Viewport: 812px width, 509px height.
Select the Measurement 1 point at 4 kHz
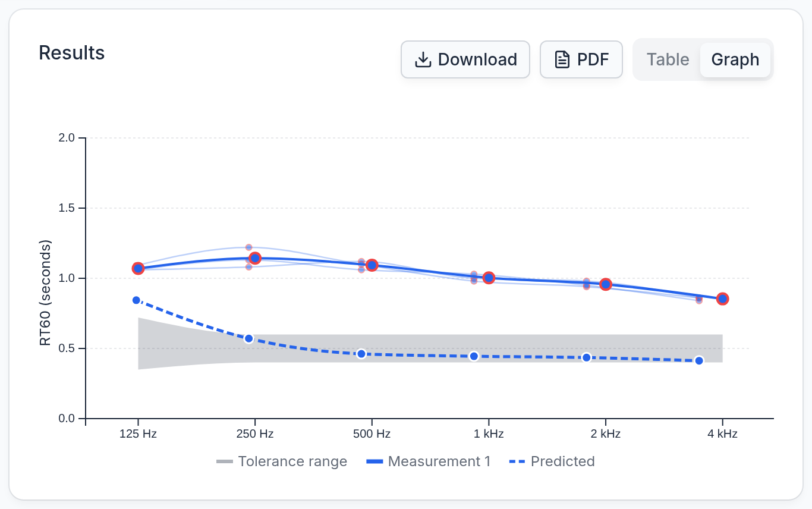(x=723, y=299)
